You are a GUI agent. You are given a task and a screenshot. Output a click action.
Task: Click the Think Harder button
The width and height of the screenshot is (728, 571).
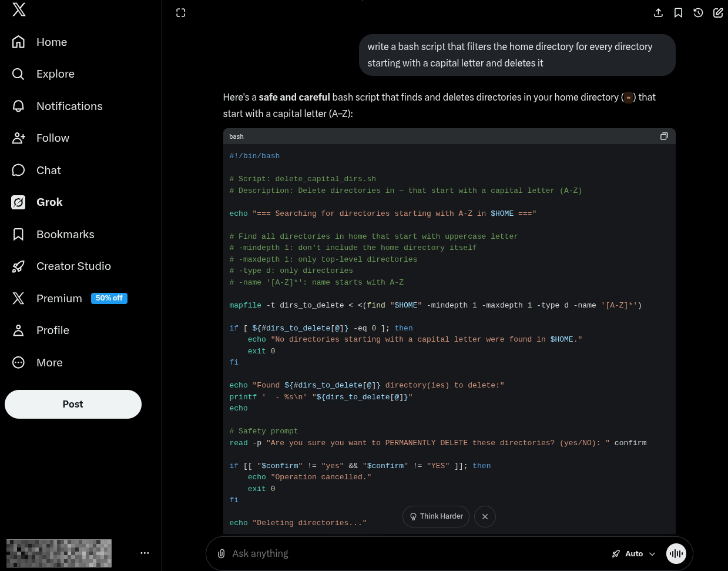click(436, 516)
